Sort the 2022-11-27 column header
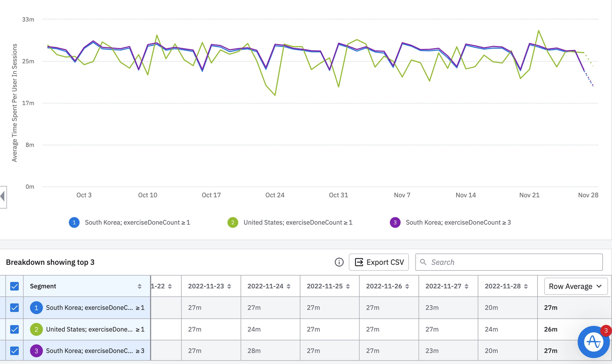 (466, 286)
